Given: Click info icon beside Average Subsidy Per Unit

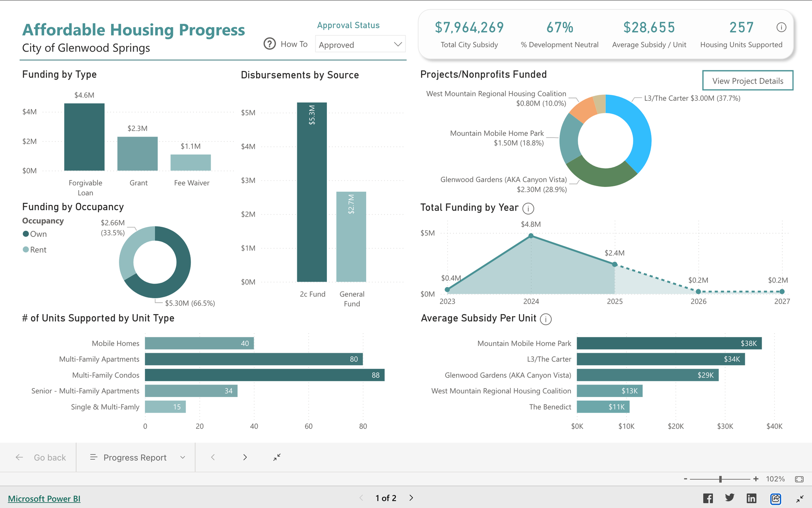Looking at the screenshot, I should pos(546,319).
